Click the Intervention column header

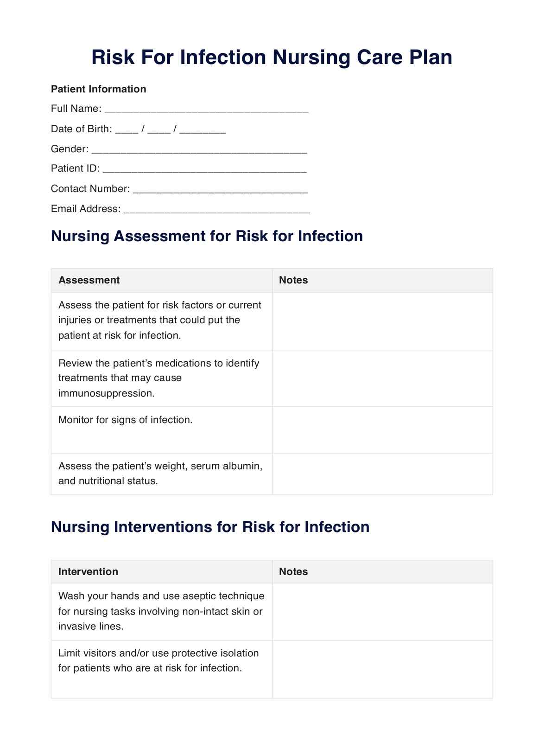pos(88,571)
